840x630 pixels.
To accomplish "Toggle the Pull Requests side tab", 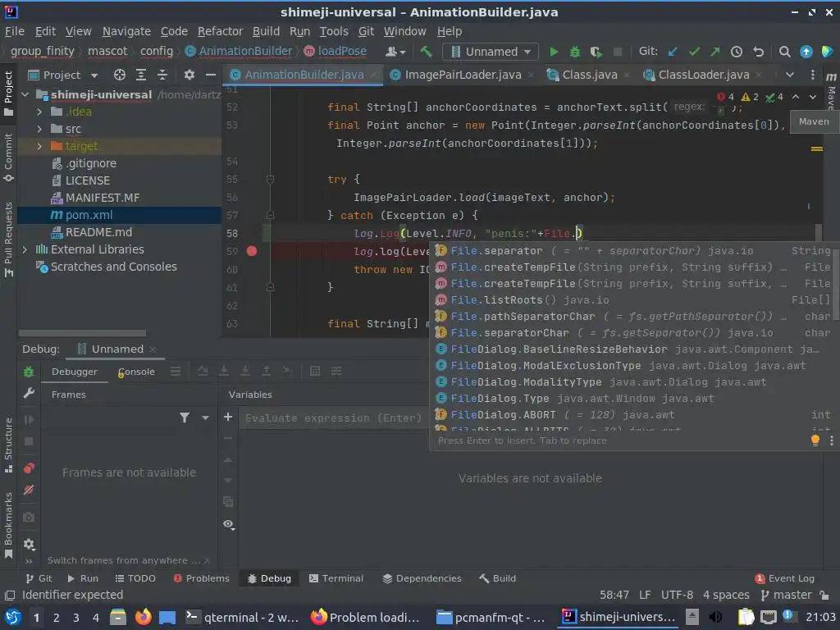I will 8,240.
